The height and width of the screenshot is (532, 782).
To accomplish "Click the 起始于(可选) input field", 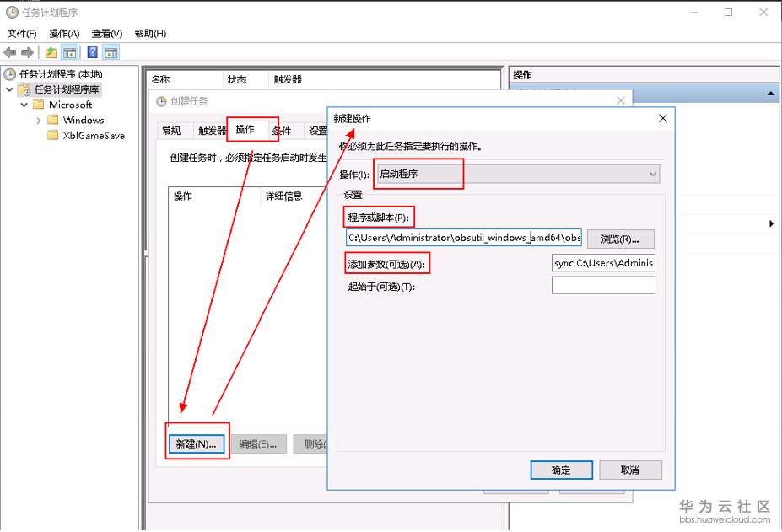I will 603,285.
